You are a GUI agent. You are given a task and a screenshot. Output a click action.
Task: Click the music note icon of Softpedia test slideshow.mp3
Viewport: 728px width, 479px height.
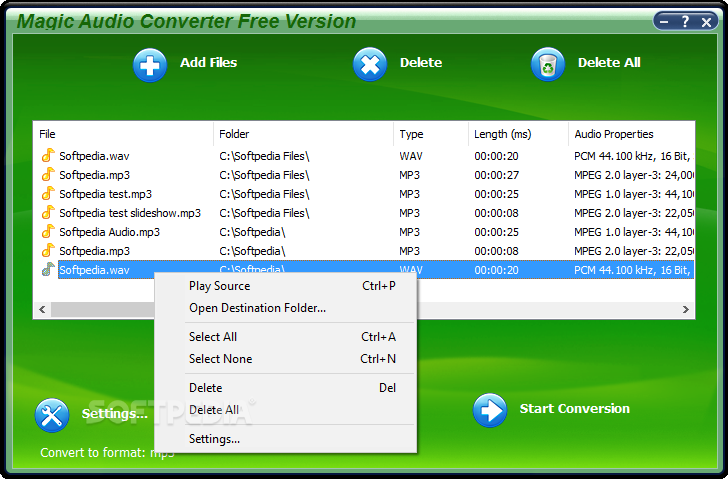click(48, 213)
